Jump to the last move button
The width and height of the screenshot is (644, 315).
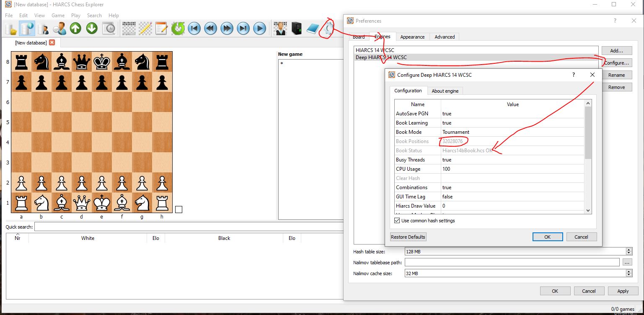coord(243,29)
